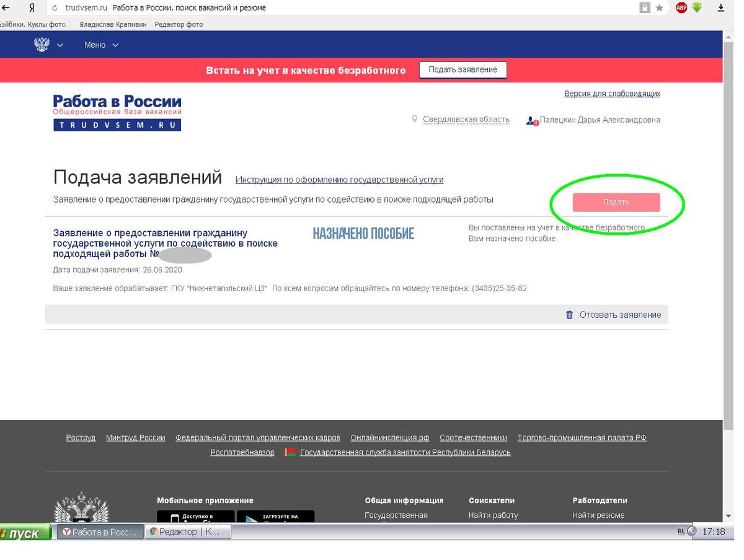The height and width of the screenshot is (560, 744).
Task: Open profile Палецких Дарья Александровна
Action: (600, 120)
